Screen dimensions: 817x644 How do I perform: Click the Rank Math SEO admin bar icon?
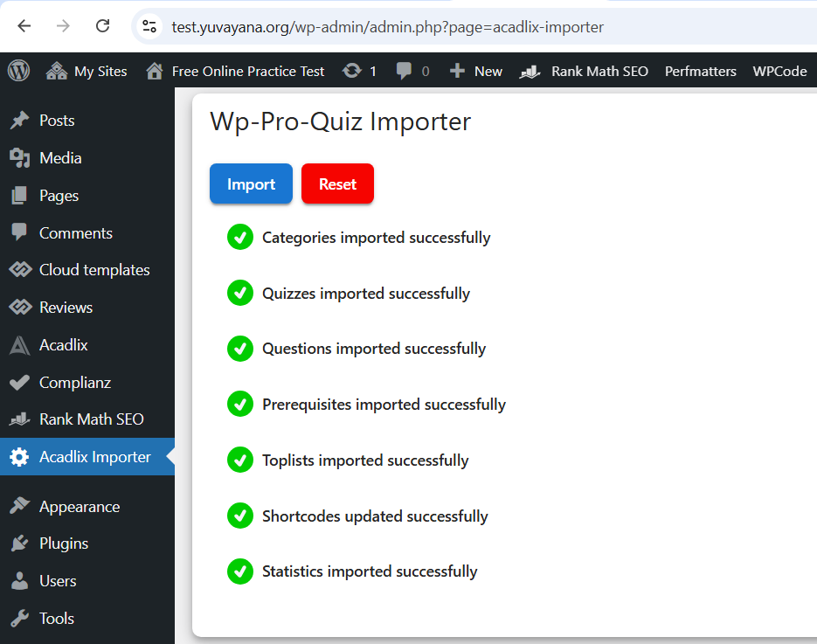530,71
